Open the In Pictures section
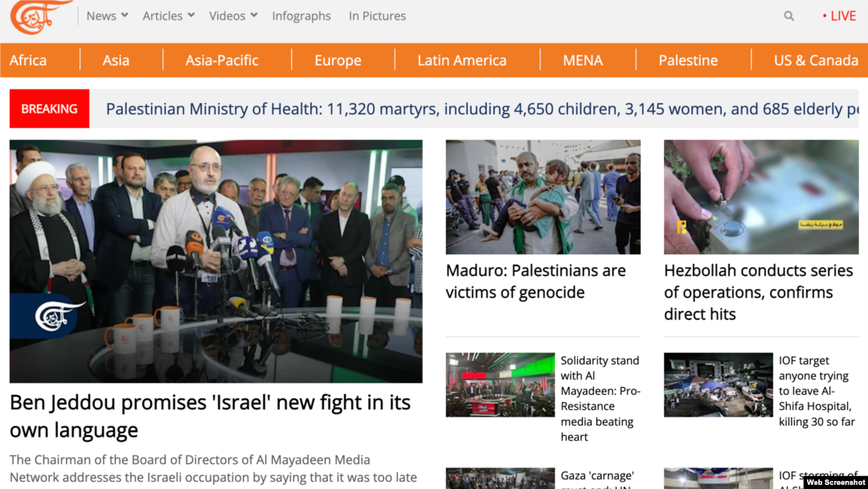This screenshot has width=868, height=489. tap(377, 16)
